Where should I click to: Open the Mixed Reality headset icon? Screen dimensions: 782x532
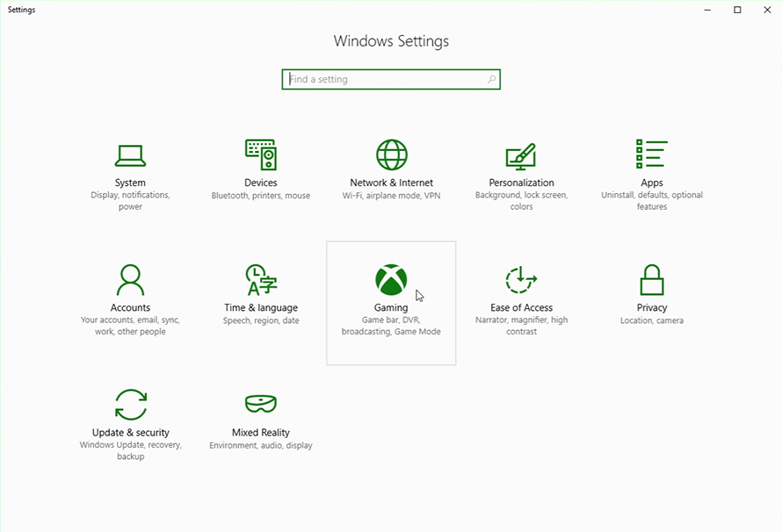261,404
